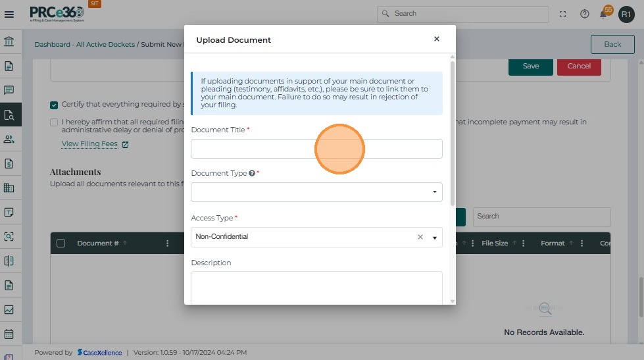Open the users group sidebar icon
This screenshot has width=644, height=360.
(9, 139)
